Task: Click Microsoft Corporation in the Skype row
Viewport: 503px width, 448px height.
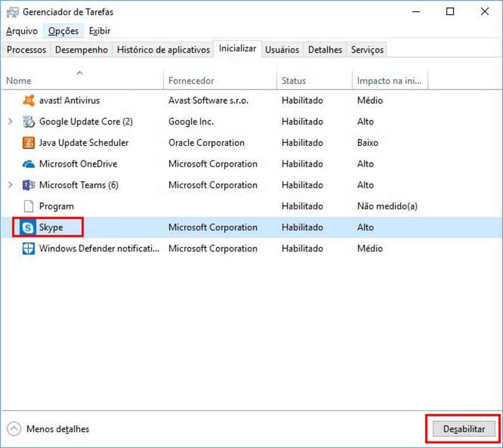Action: click(213, 228)
